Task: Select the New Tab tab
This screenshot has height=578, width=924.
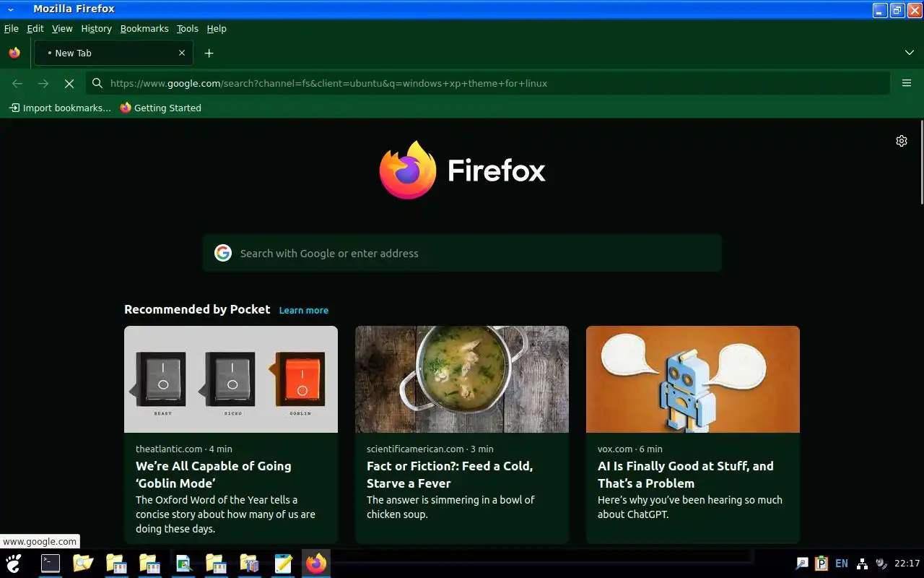Action: coord(113,53)
